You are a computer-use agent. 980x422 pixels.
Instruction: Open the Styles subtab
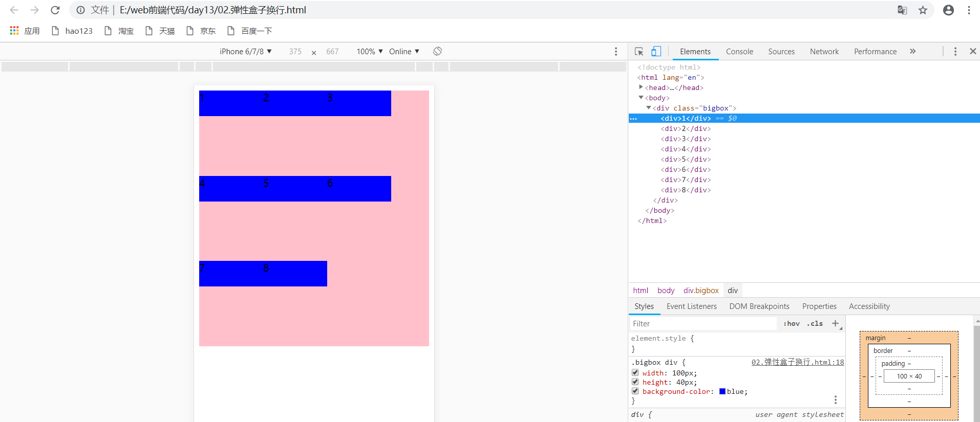tap(644, 306)
